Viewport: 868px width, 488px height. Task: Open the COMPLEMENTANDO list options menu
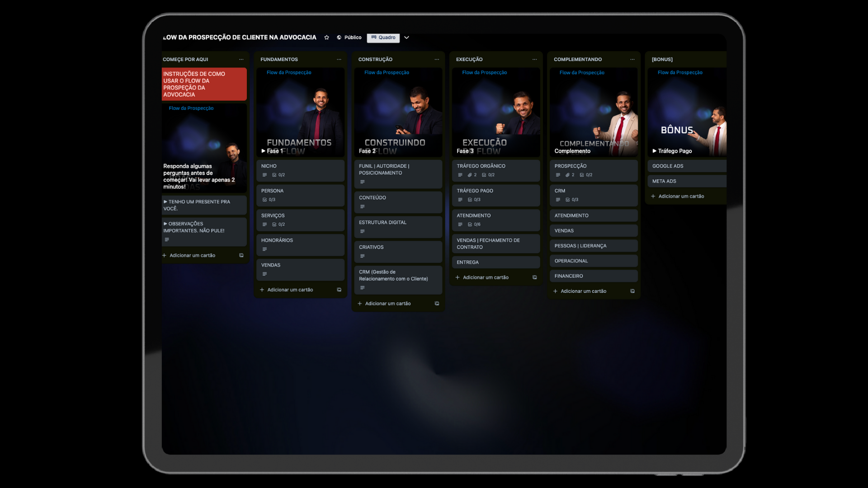(x=632, y=60)
